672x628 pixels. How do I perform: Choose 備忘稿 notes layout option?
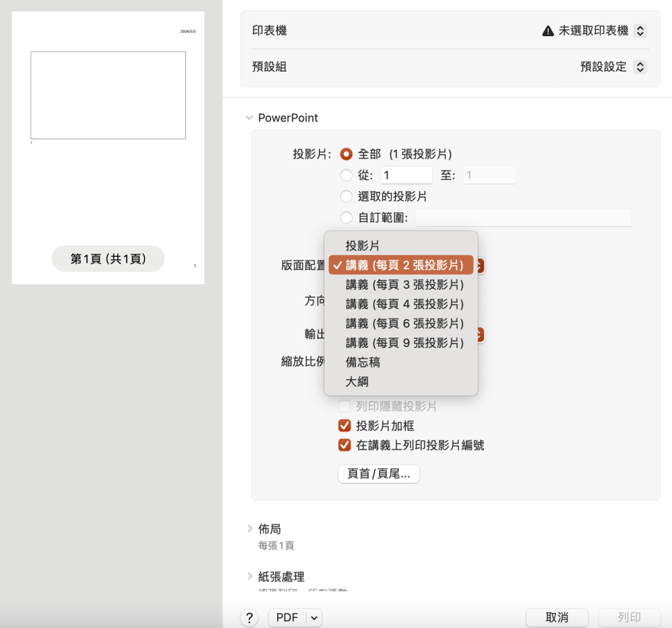pyautogui.click(x=363, y=362)
